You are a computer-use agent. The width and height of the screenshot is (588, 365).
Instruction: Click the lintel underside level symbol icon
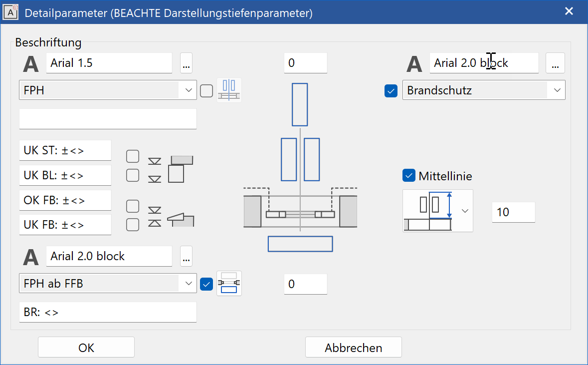[x=181, y=169]
